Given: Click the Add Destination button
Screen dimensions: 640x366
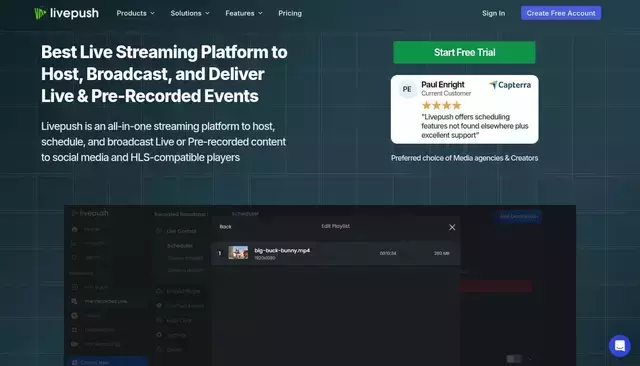Looking at the screenshot, I should pyautogui.click(x=518, y=216).
